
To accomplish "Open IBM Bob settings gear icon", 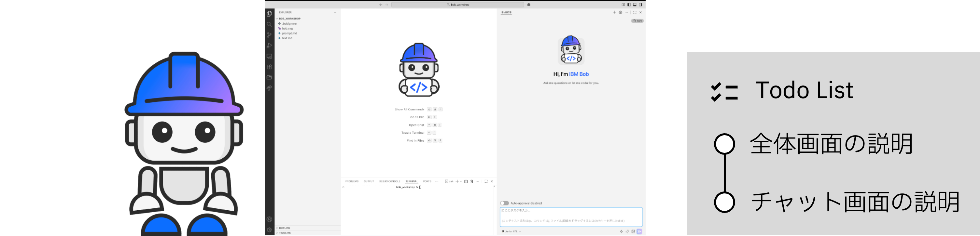I will (x=621, y=13).
